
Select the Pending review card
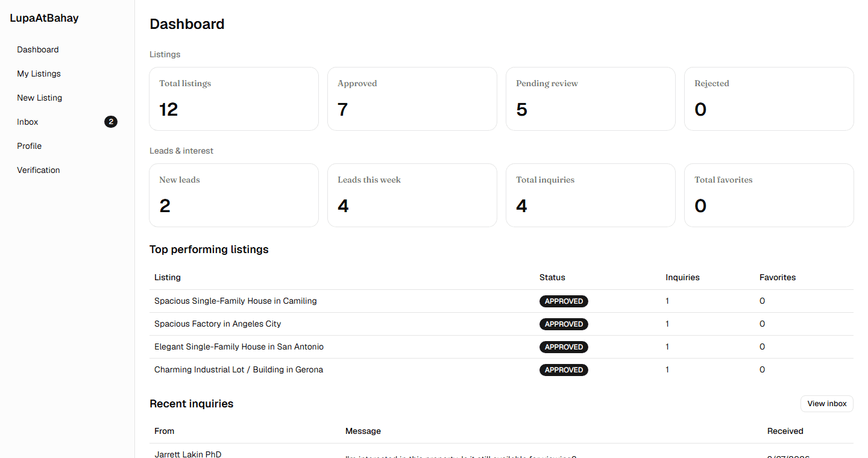[x=591, y=99]
